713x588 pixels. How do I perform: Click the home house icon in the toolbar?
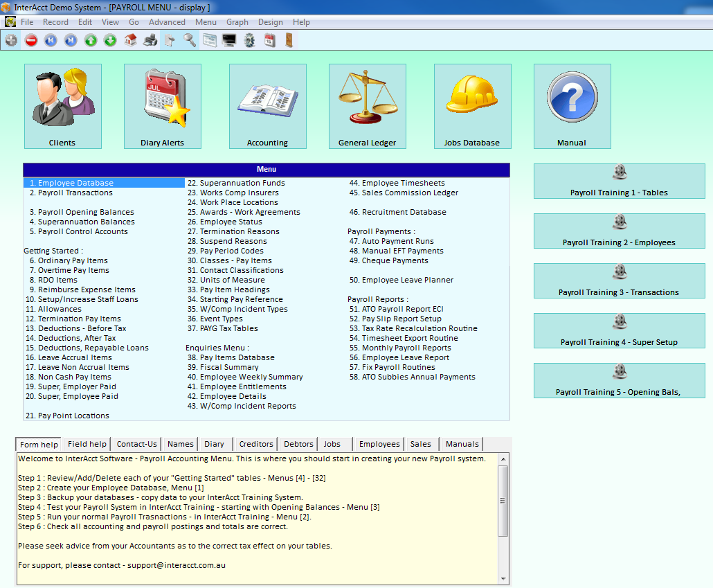click(x=131, y=40)
